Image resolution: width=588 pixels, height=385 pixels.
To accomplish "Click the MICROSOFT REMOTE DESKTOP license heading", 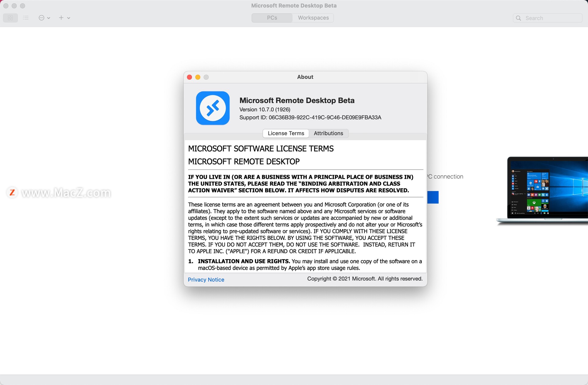I will (x=244, y=162).
